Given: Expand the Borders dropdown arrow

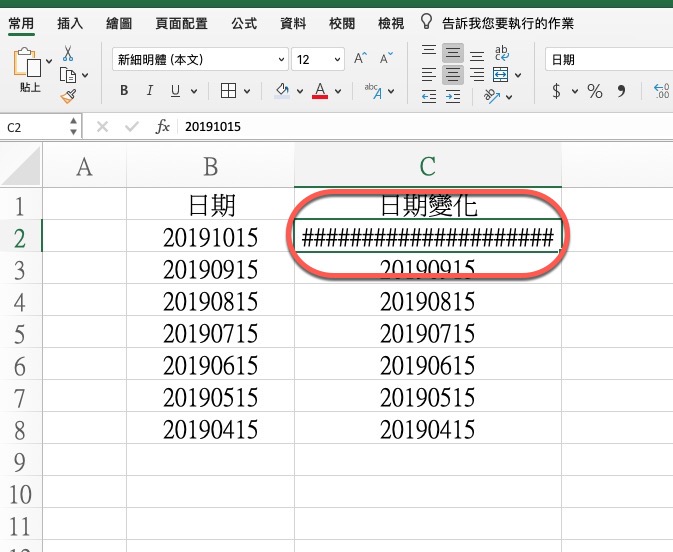Looking at the screenshot, I should pos(247,91).
